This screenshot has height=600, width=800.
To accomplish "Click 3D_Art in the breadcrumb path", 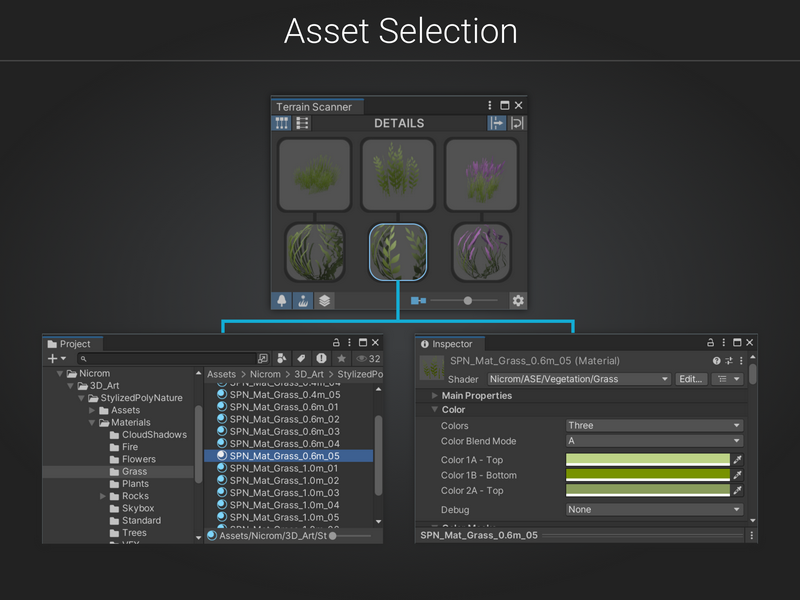I will [309, 374].
